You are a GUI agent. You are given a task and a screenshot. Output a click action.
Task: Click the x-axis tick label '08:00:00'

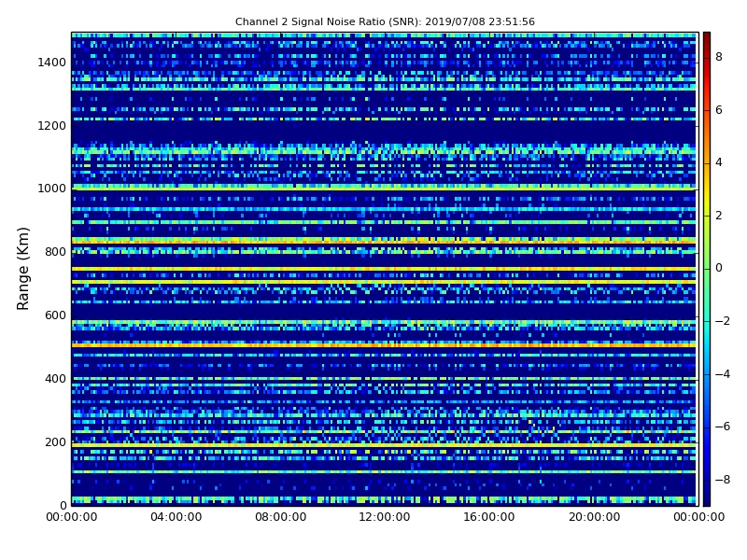(x=281, y=517)
